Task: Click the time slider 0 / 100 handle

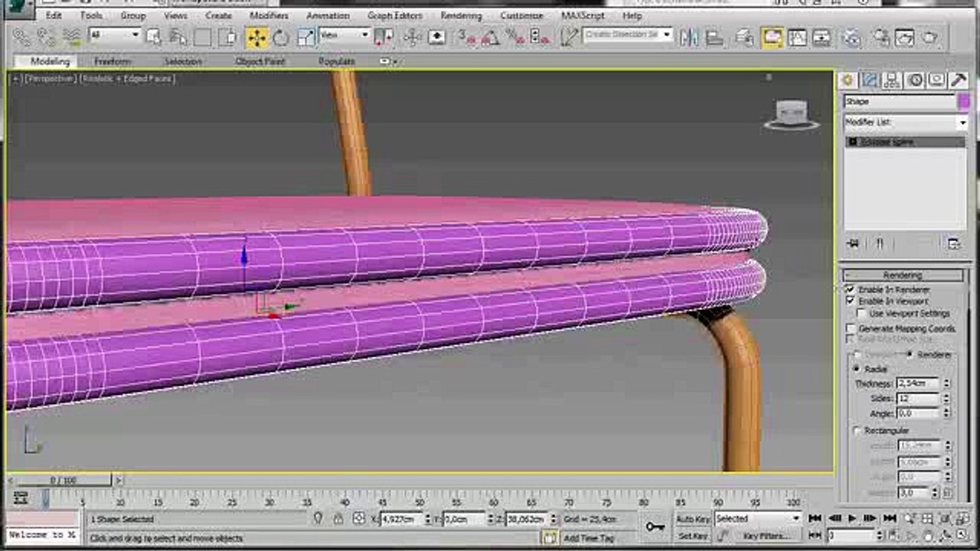Action: coord(64,481)
